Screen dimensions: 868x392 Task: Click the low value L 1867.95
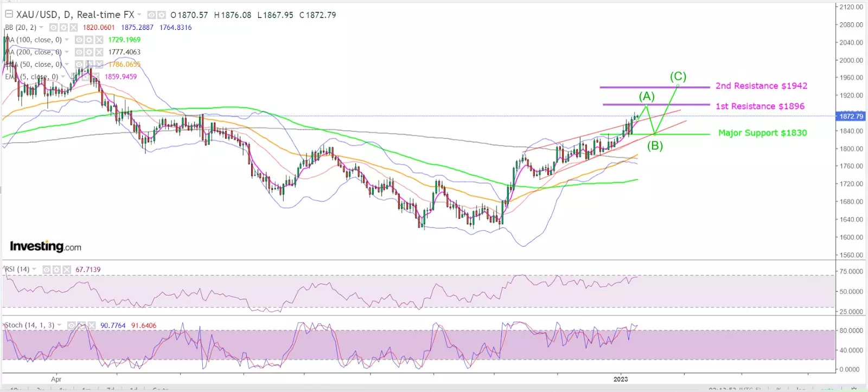click(x=275, y=15)
